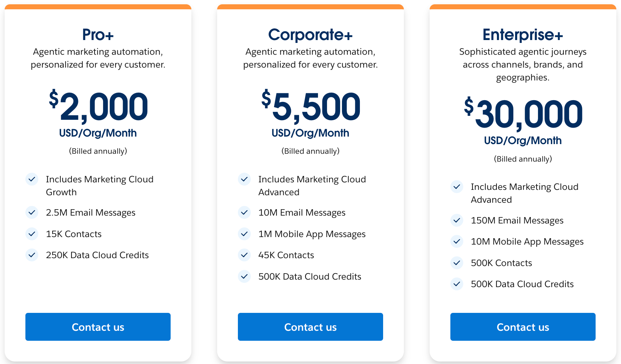Click Contact us under the Enterprise+ plan

(x=523, y=327)
